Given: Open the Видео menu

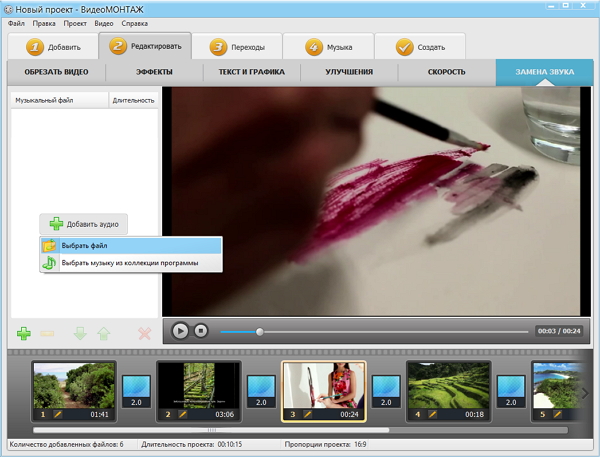Looking at the screenshot, I should (x=104, y=23).
